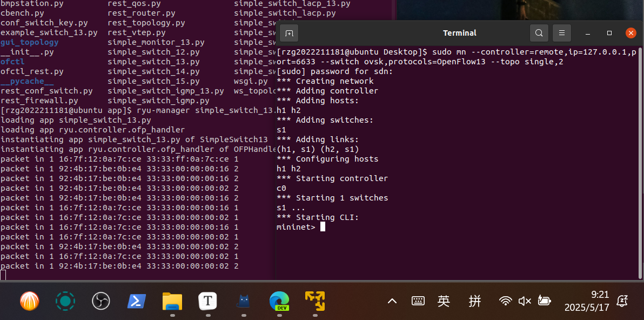The image size is (644, 320).
Task: Open File Explorer from the taskbar
Action: (x=172, y=301)
